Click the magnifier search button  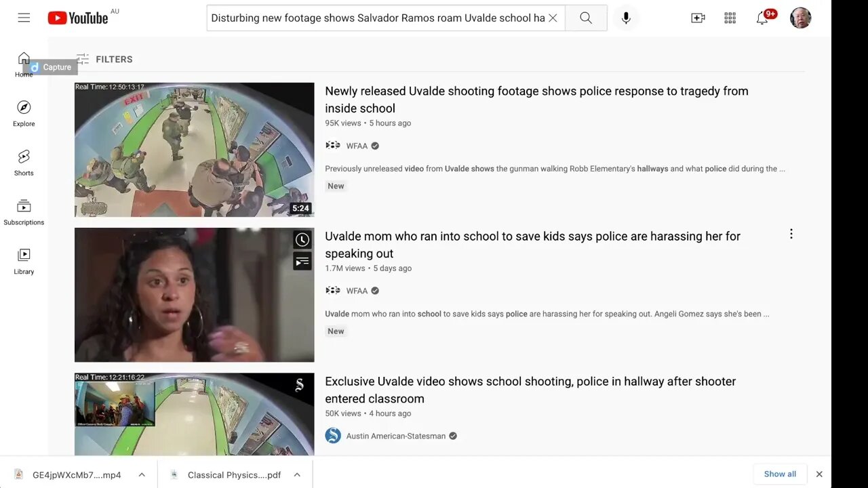click(586, 18)
